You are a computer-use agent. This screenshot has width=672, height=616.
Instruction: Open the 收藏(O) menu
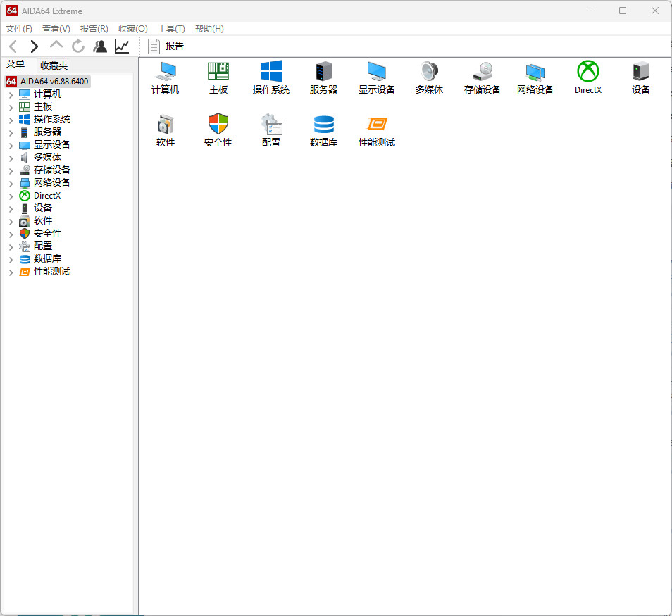click(x=133, y=29)
